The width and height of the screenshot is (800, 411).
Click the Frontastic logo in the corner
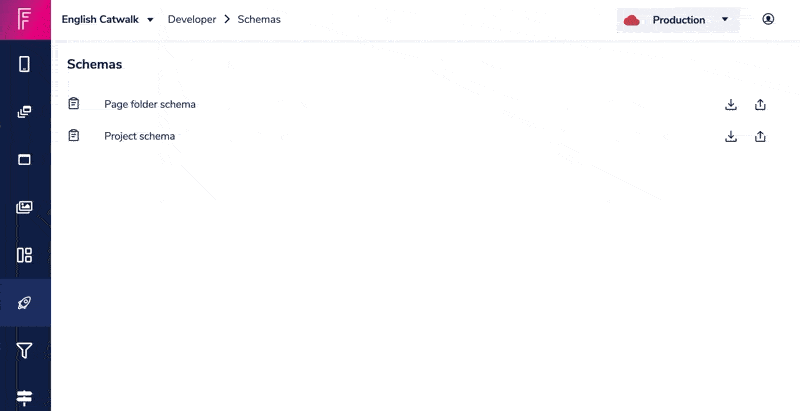tap(24, 19)
